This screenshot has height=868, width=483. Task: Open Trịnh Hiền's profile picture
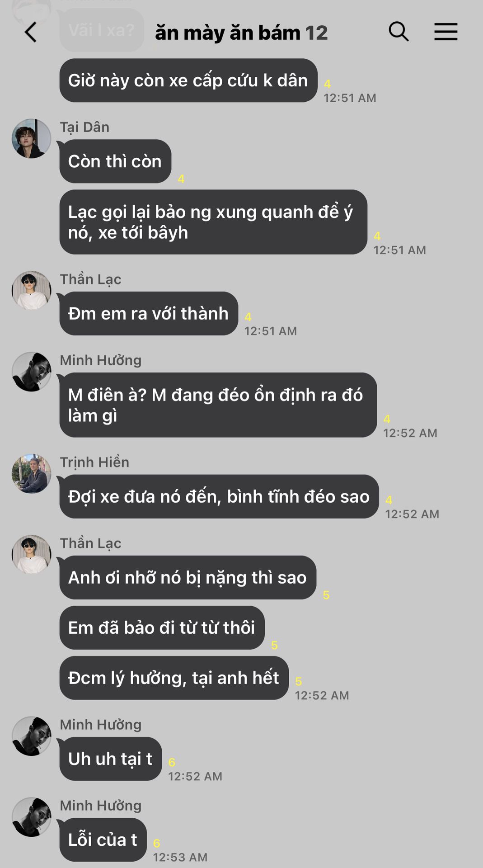(x=31, y=474)
